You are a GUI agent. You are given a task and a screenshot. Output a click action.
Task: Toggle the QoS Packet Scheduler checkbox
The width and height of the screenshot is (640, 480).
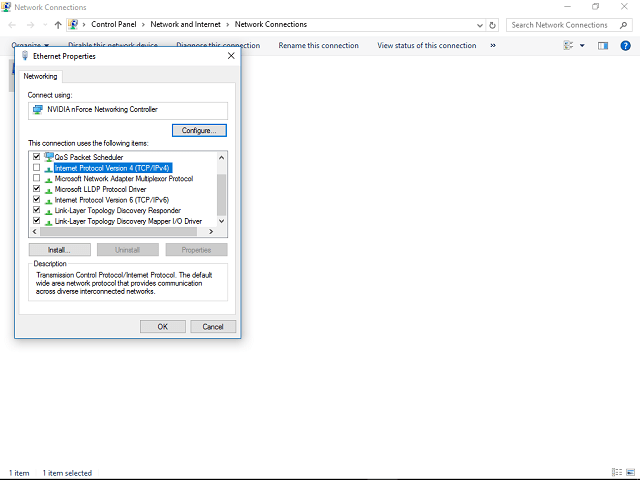click(x=36, y=157)
